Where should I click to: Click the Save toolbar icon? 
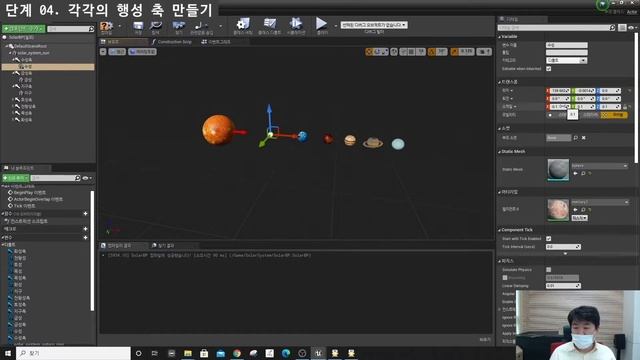point(138,26)
